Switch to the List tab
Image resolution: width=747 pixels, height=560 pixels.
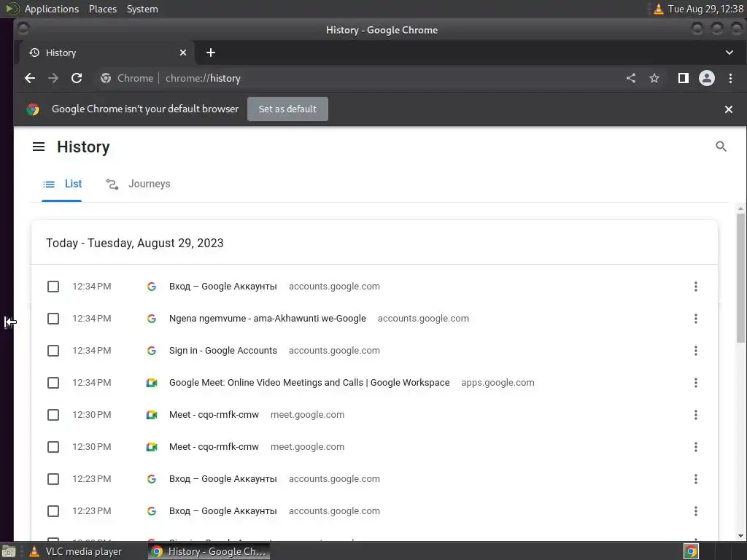(62, 184)
